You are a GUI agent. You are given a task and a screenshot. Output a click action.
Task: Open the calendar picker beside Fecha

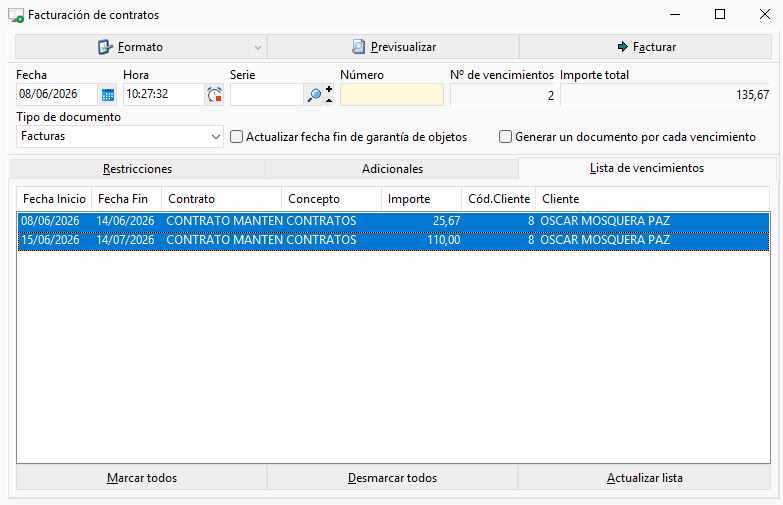108,95
